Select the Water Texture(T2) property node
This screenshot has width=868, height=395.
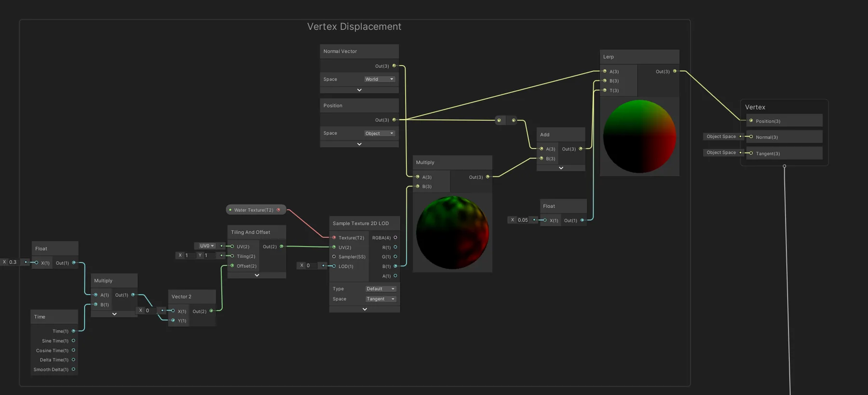pos(254,210)
